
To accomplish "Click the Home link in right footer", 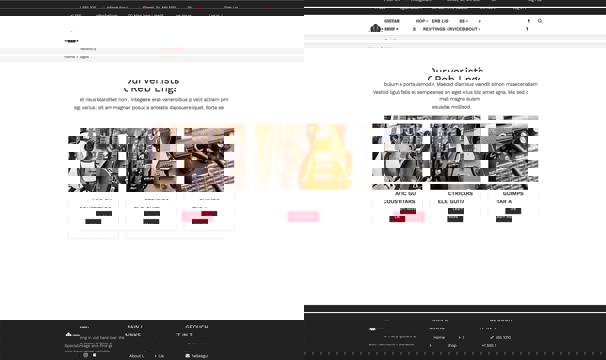I will (439, 338).
